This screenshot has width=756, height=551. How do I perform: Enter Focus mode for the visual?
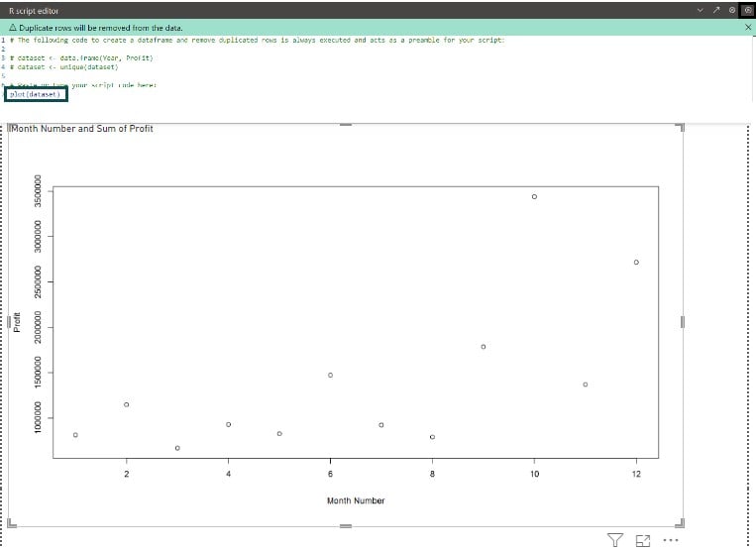point(643,541)
